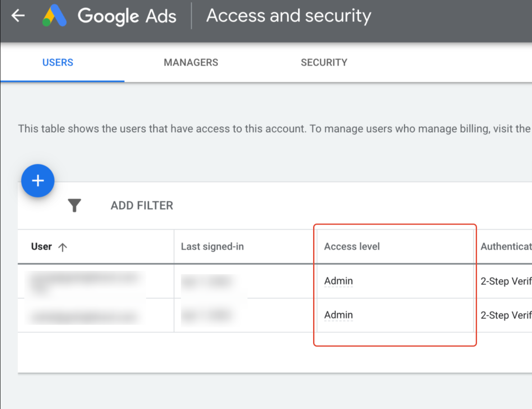The image size is (532, 409).
Task: Select the second blurred user email
Action: coord(83,316)
